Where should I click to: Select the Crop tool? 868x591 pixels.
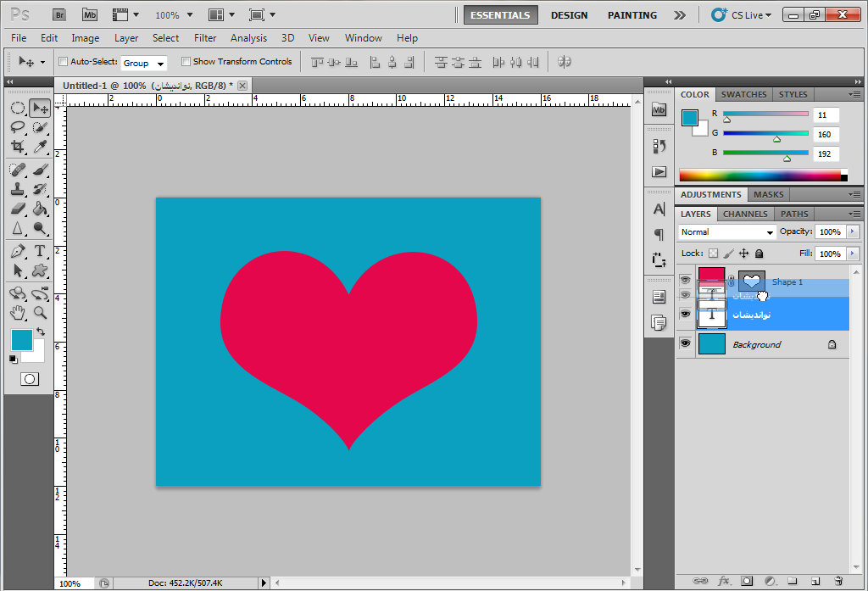tap(17, 147)
